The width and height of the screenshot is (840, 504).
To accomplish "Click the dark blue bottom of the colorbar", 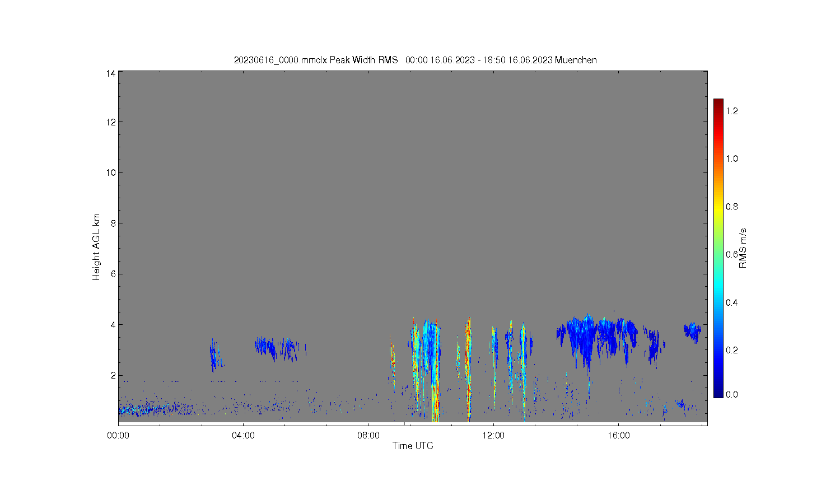I will coord(718,392).
